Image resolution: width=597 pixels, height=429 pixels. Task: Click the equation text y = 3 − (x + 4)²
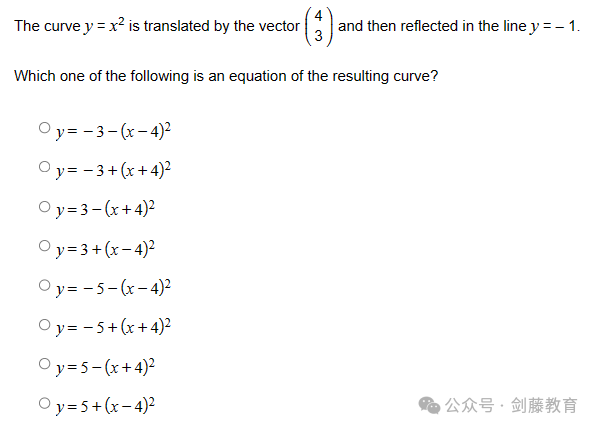(105, 209)
